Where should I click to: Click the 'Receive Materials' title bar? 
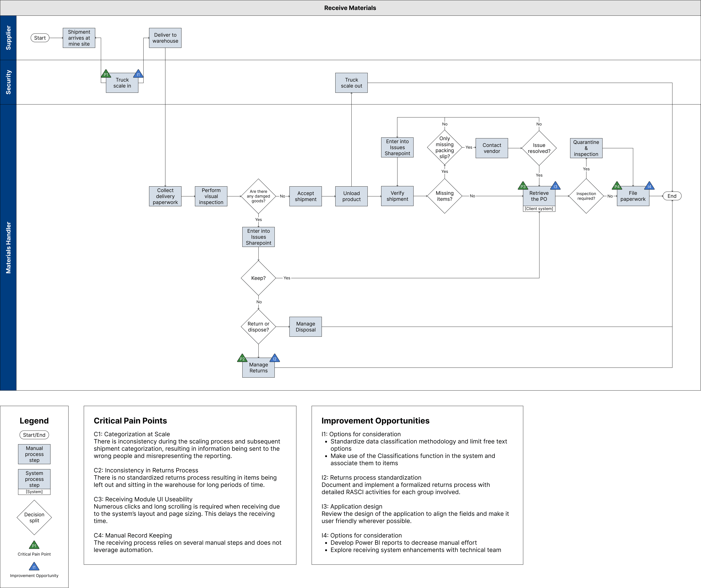[x=350, y=8]
